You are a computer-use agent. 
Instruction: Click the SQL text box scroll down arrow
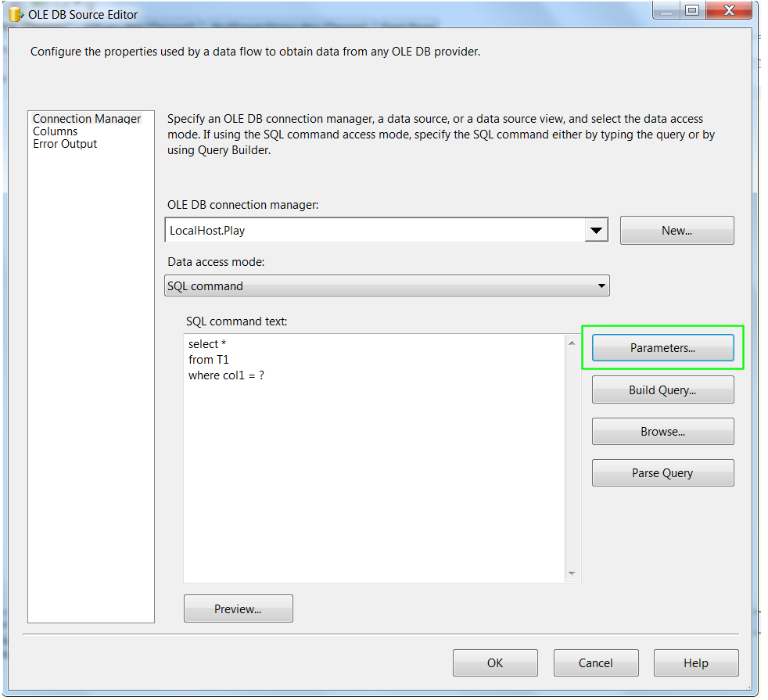(x=572, y=573)
